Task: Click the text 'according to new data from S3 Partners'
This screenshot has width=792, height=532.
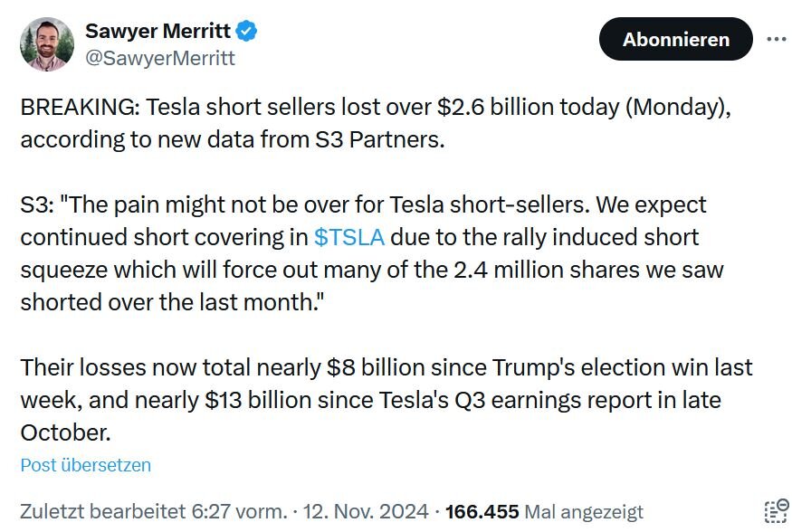Action: 233,141
